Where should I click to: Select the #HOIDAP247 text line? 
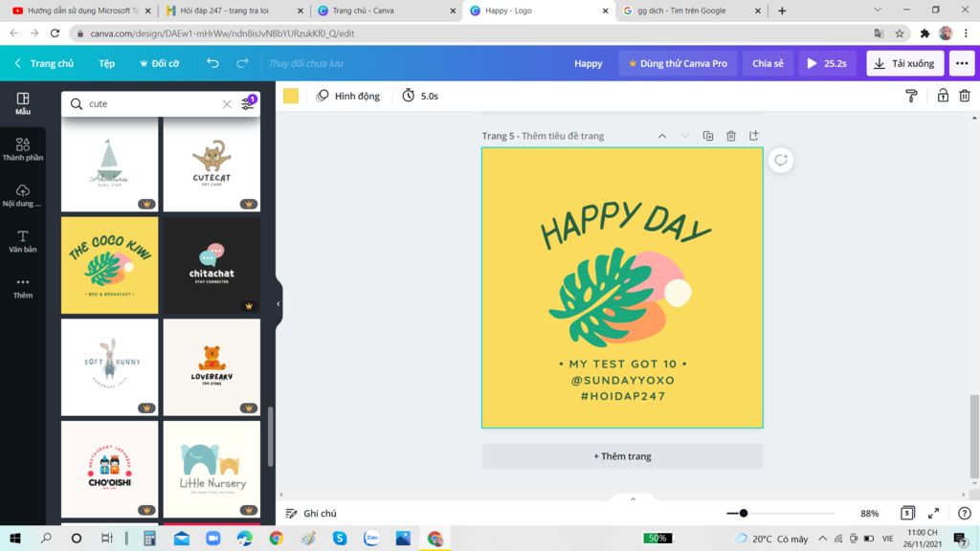[x=622, y=396]
